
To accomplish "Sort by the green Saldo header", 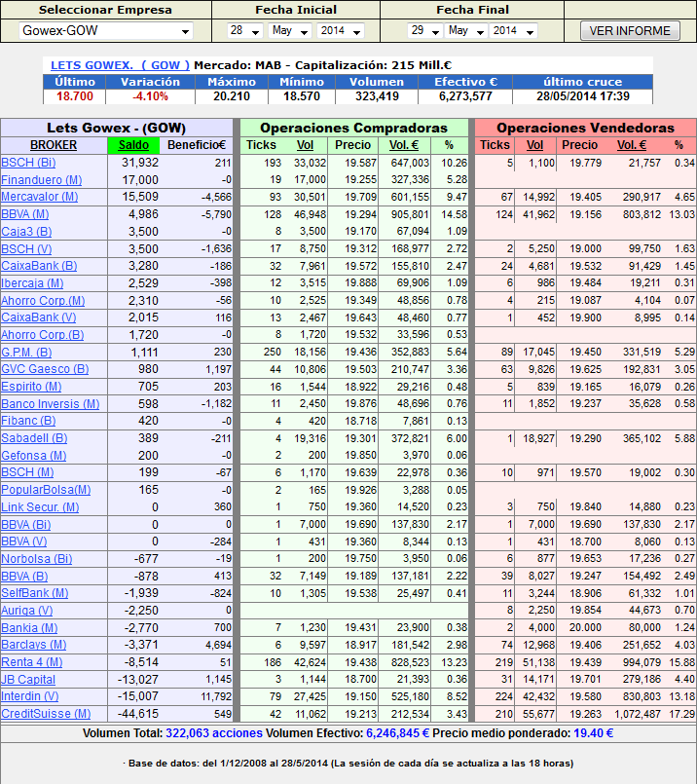I will click(133, 145).
